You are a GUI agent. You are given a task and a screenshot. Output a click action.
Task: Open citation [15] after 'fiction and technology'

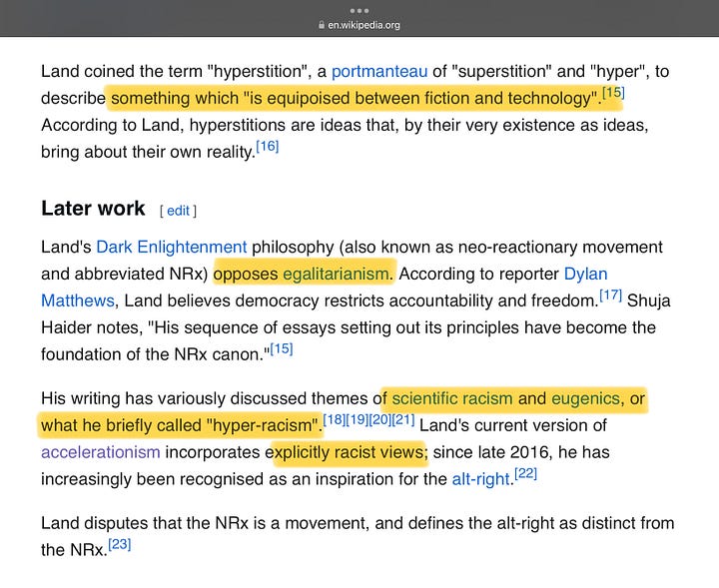613,93
